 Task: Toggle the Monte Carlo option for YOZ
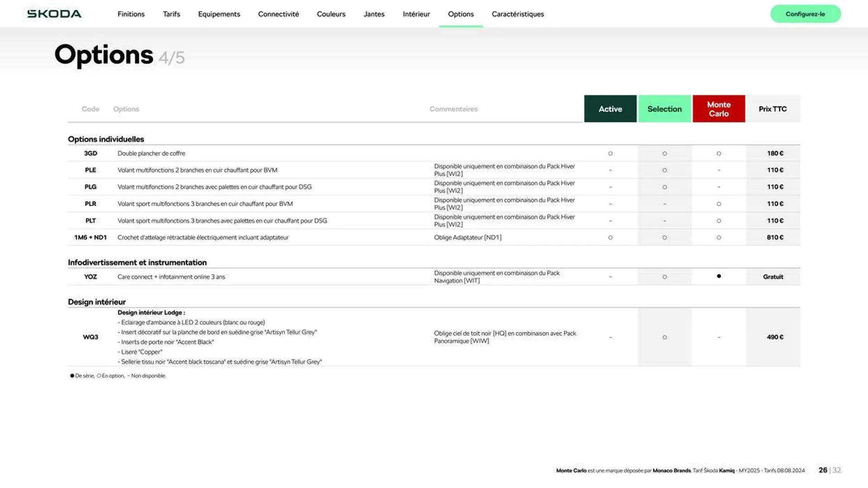click(718, 277)
